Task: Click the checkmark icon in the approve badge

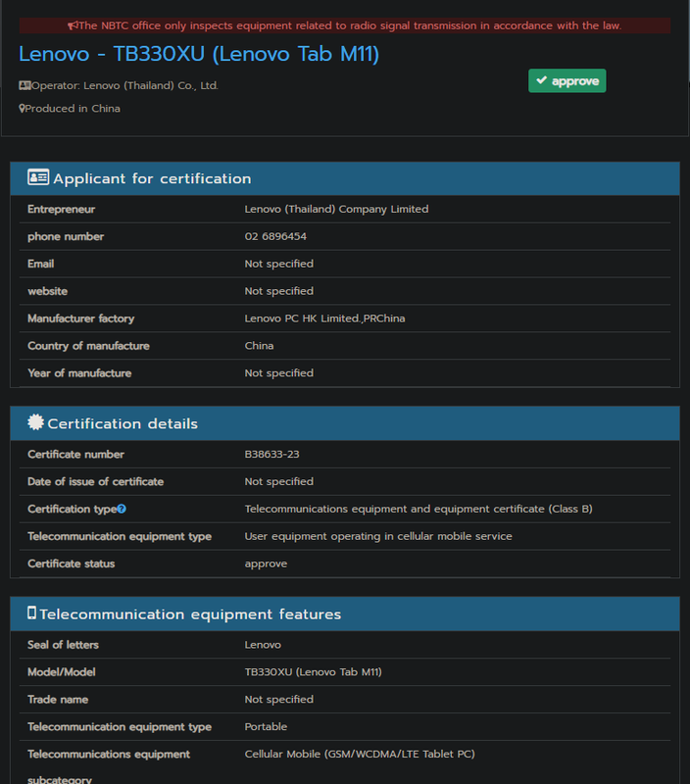Action: click(x=541, y=81)
